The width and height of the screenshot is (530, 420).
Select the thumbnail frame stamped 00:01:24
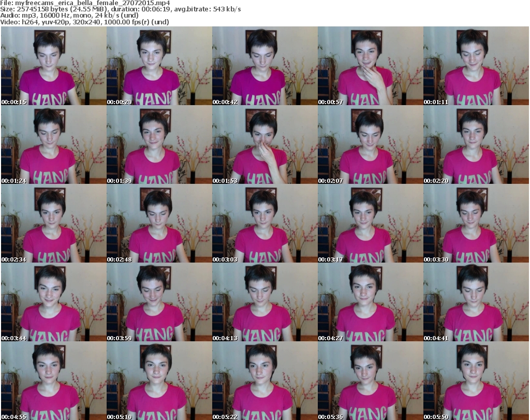54,144
